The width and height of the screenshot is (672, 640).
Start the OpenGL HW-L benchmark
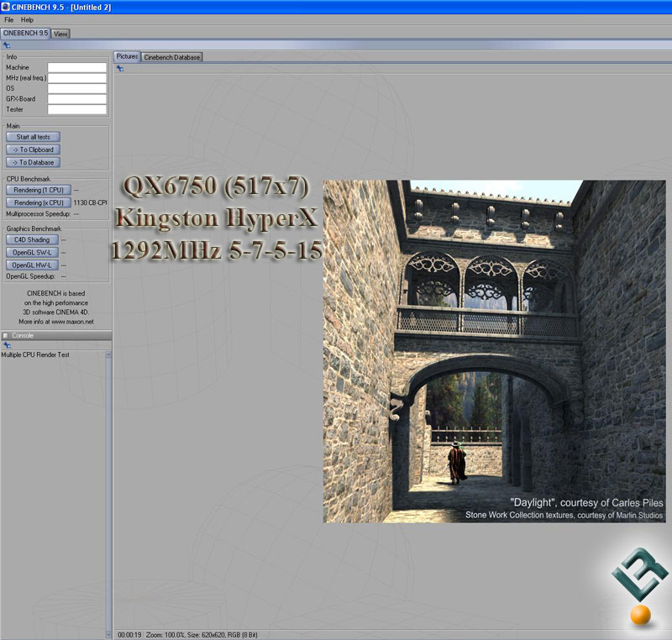pos(32,265)
